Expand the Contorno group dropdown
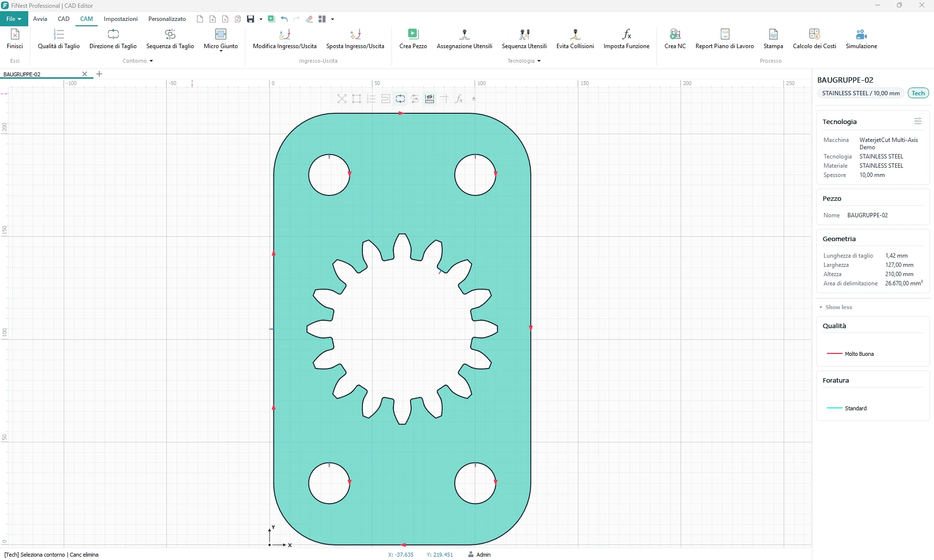Image resolution: width=934 pixels, height=560 pixels. (151, 61)
